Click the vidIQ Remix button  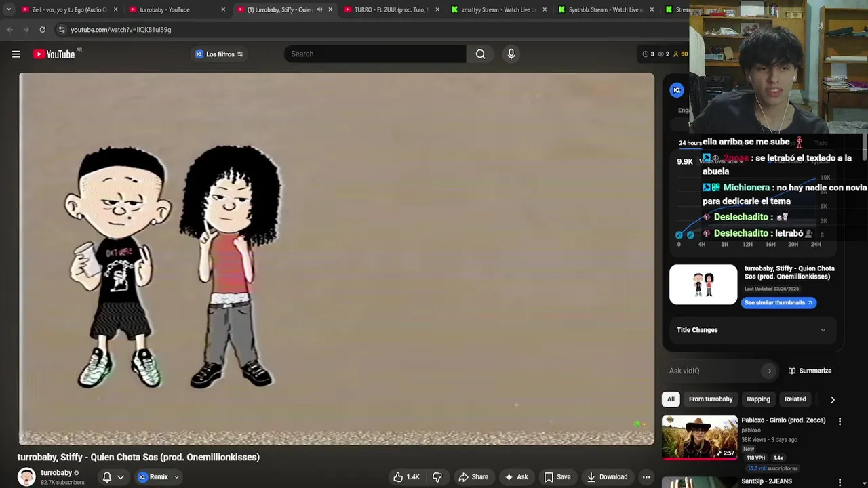tap(153, 477)
